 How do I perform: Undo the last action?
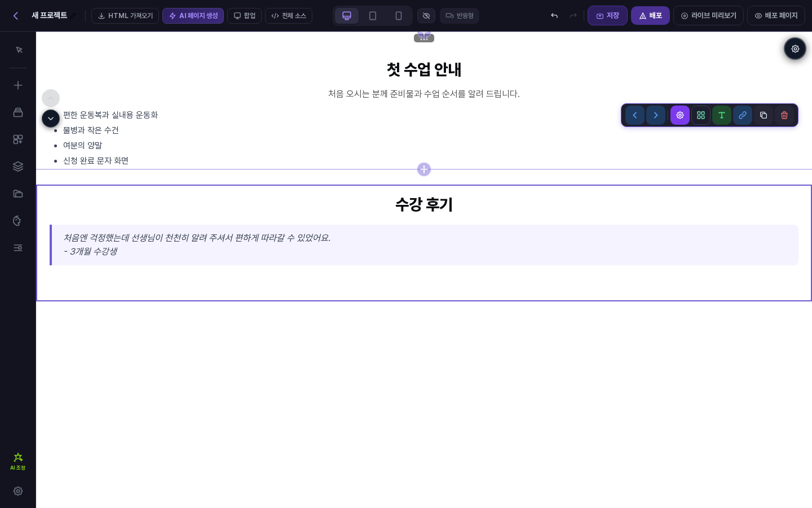pyautogui.click(x=554, y=16)
